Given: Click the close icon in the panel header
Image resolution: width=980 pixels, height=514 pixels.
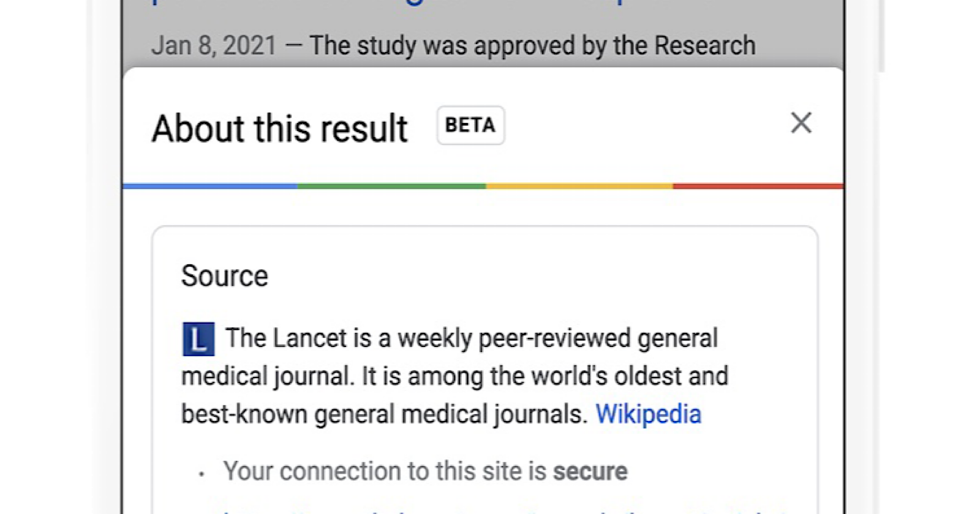Looking at the screenshot, I should pyautogui.click(x=801, y=123).
